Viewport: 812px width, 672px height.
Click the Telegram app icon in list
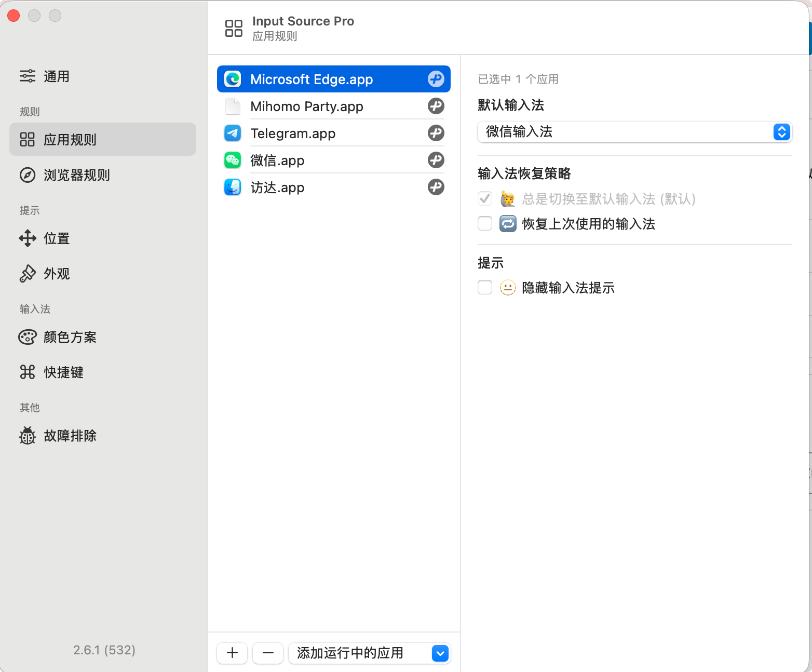[233, 133]
